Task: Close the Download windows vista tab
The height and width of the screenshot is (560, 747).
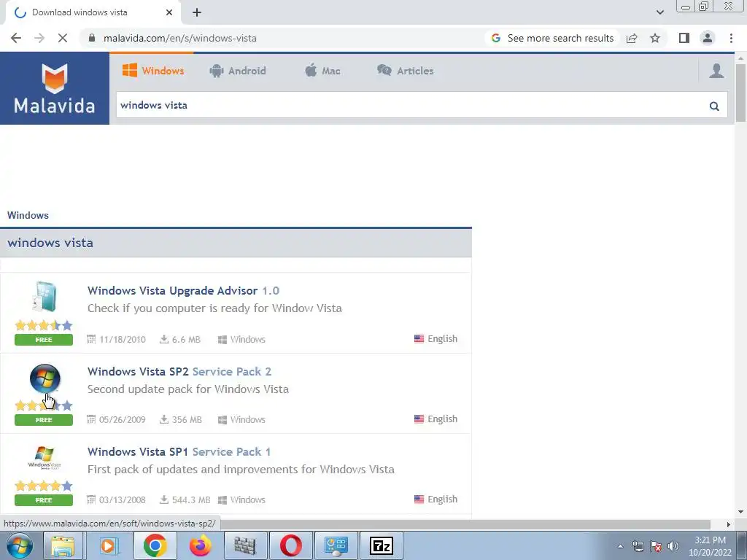Action: 169,12
